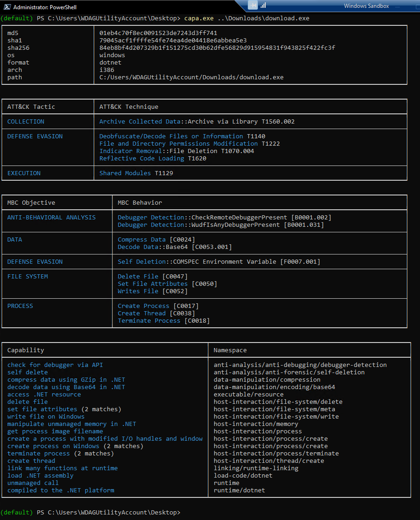Click the Self Deletion COMSPEC entry
Image resolution: width=420 pixels, height=520 pixels.
click(x=219, y=261)
